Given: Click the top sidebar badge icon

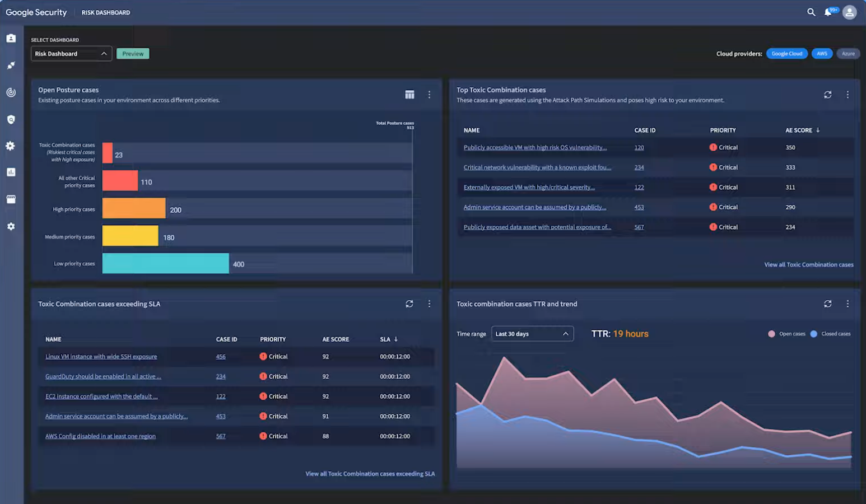Looking at the screenshot, I should [x=11, y=38].
